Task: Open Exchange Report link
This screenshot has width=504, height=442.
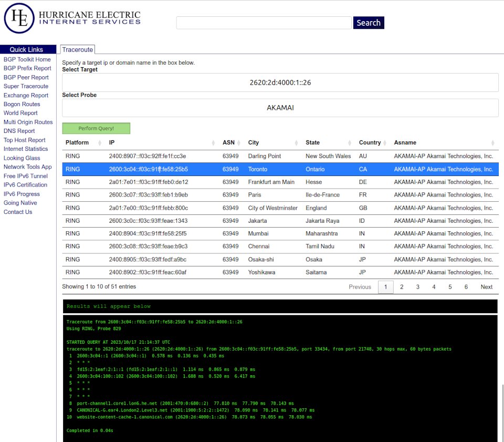Action: [x=26, y=96]
